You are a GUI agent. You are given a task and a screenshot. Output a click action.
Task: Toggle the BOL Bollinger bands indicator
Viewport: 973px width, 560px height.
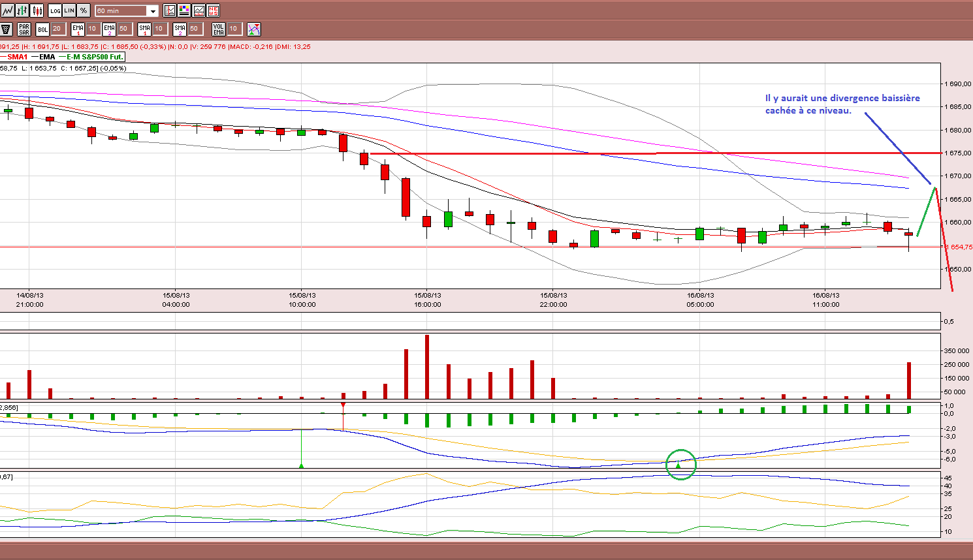pyautogui.click(x=42, y=29)
